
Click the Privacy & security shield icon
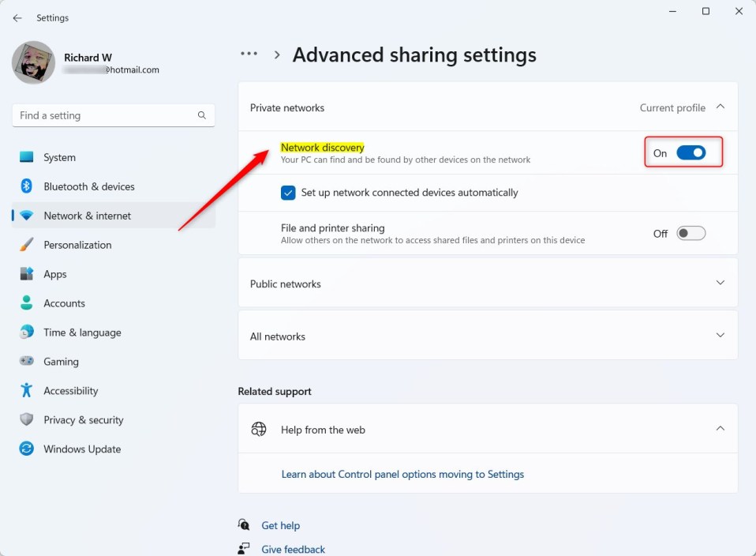26,420
